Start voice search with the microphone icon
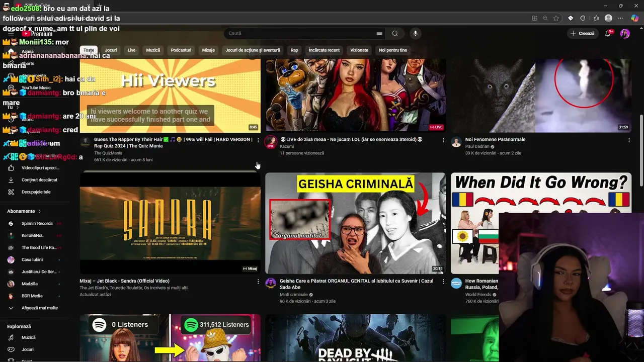Image resolution: width=644 pixels, height=362 pixels. tap(415, 34)
